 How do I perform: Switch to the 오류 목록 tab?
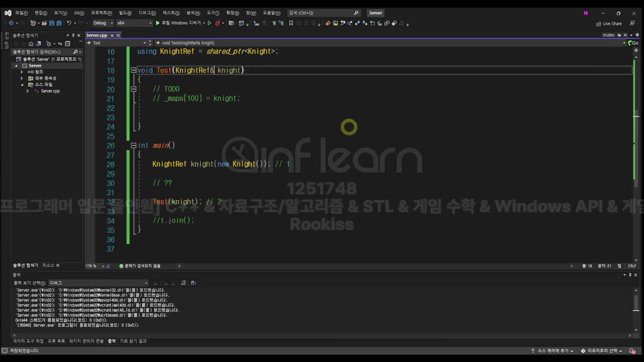point(56,341)
